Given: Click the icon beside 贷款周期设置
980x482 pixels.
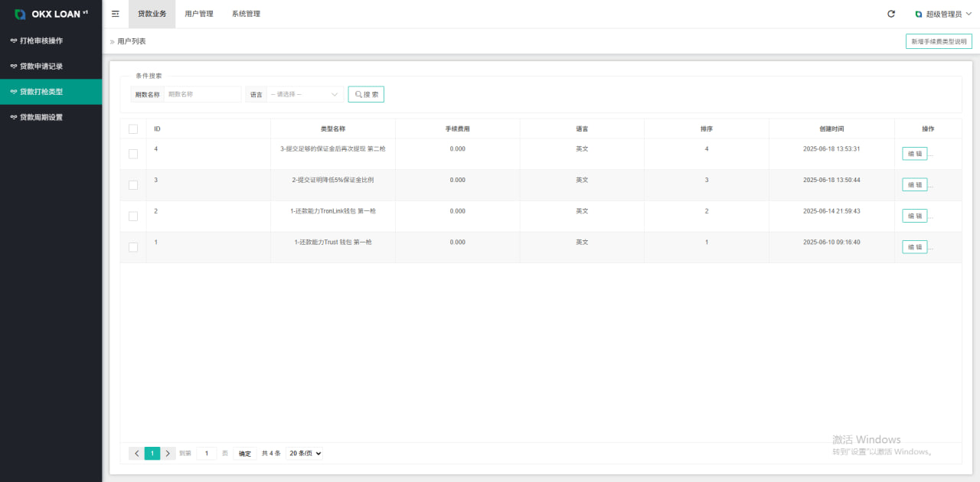Looking at the screenshot, I should [x=14, y=118].
